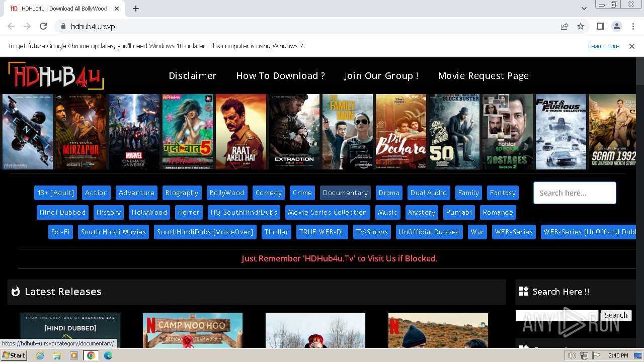Open the Fast & Furious collection poster

pos(561,132)
